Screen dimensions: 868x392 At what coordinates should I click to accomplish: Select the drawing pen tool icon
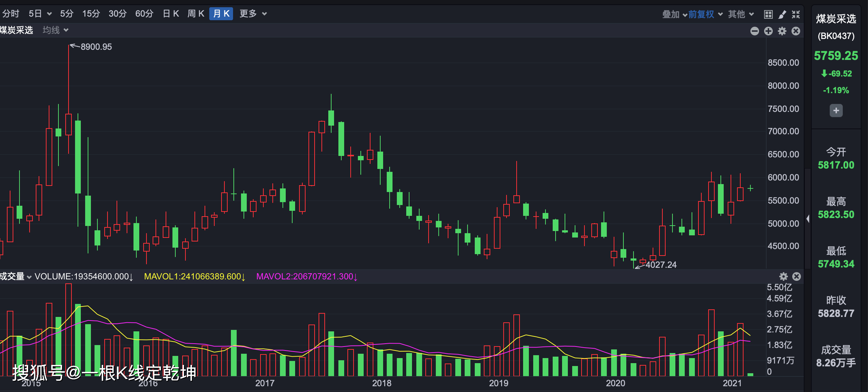click(x=782, y=14)
